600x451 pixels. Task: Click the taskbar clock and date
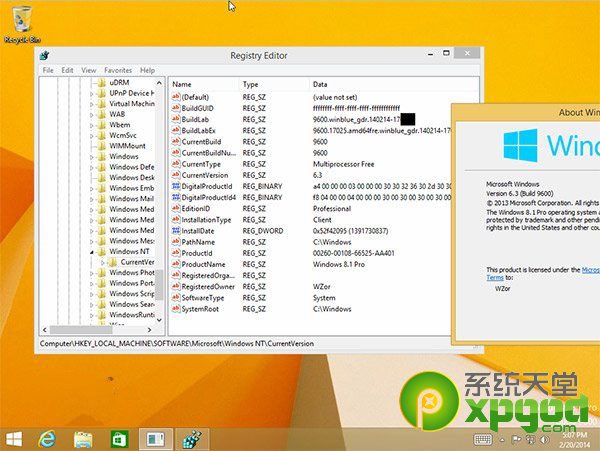click(574, 440)
